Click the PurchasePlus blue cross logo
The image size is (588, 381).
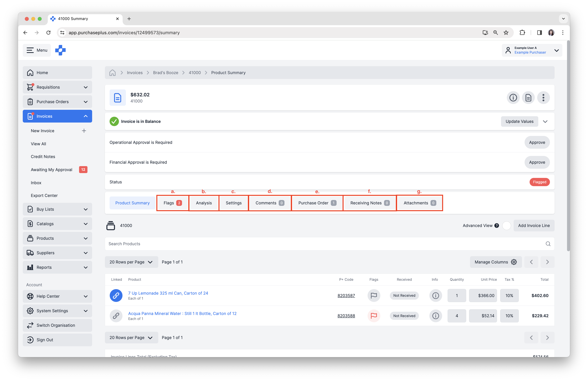click(x=60, y=50)
